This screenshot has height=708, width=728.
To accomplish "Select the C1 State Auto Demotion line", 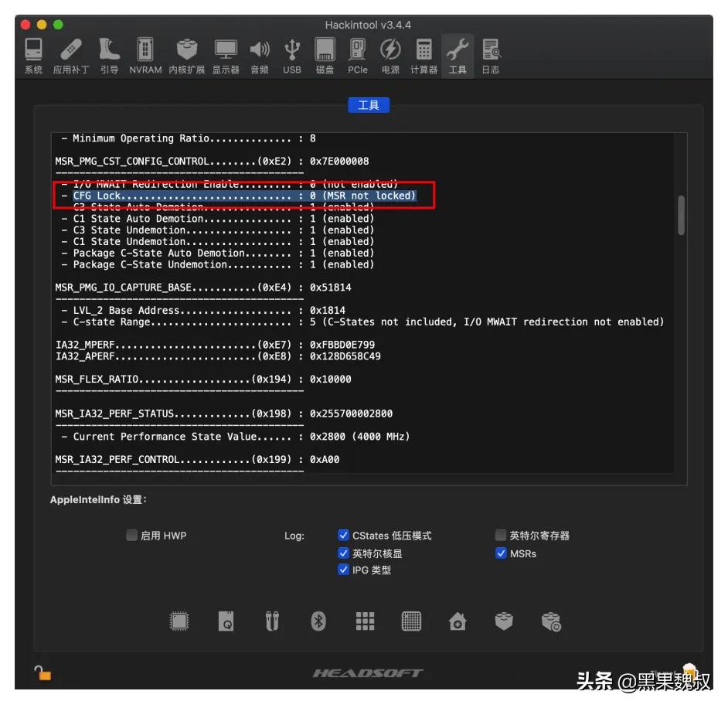I will [x=218, y=219].
